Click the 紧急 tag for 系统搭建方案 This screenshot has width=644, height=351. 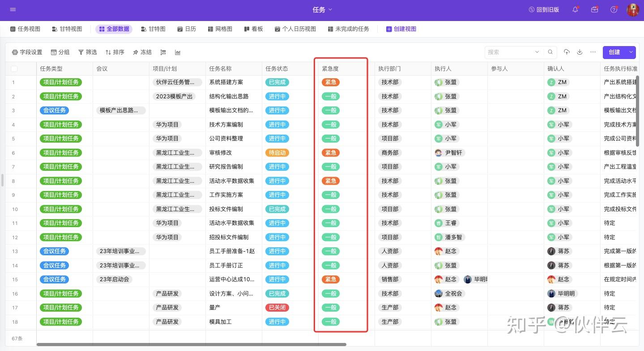click(x=331, y=82)
